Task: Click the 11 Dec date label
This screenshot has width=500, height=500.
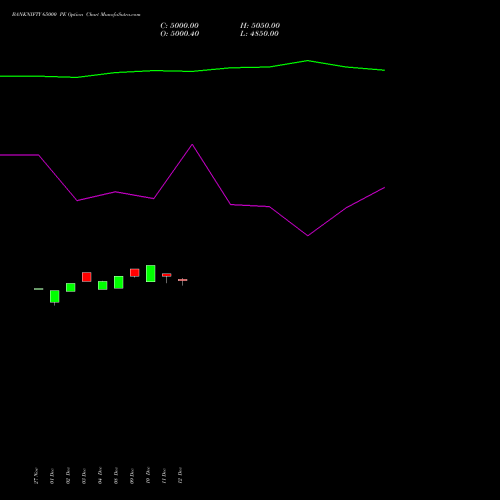Action: click(164, 476)
